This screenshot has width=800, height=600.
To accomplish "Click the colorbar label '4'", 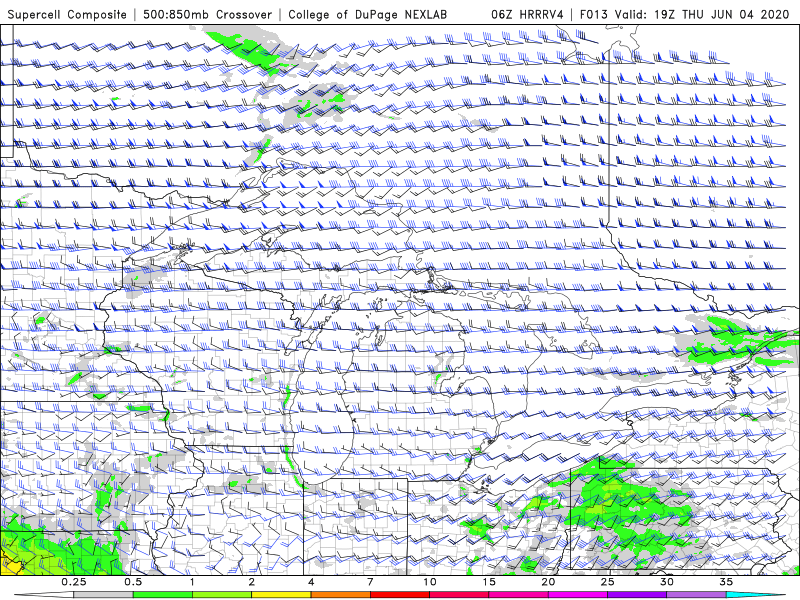I will click(x=311, y=582).
